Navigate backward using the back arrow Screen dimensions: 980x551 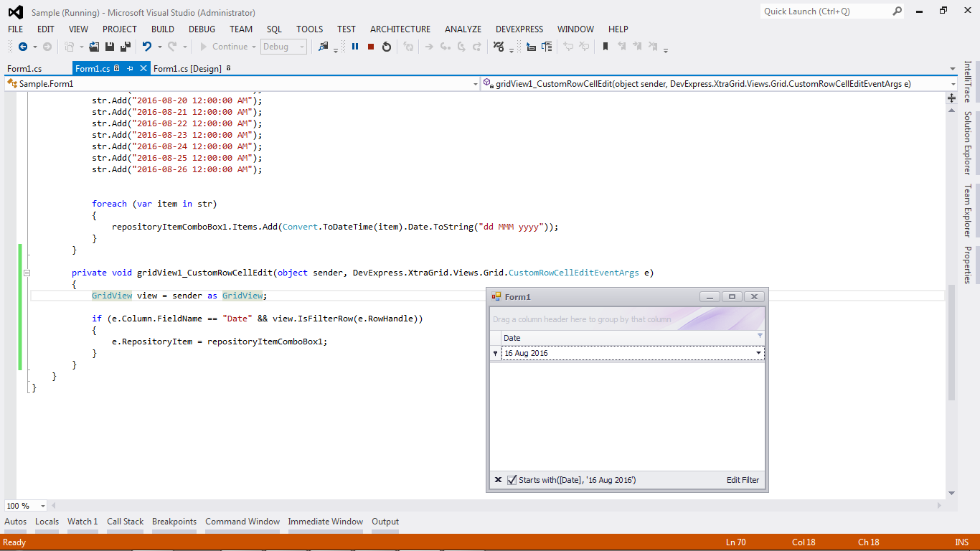click(x=22, y=47)
